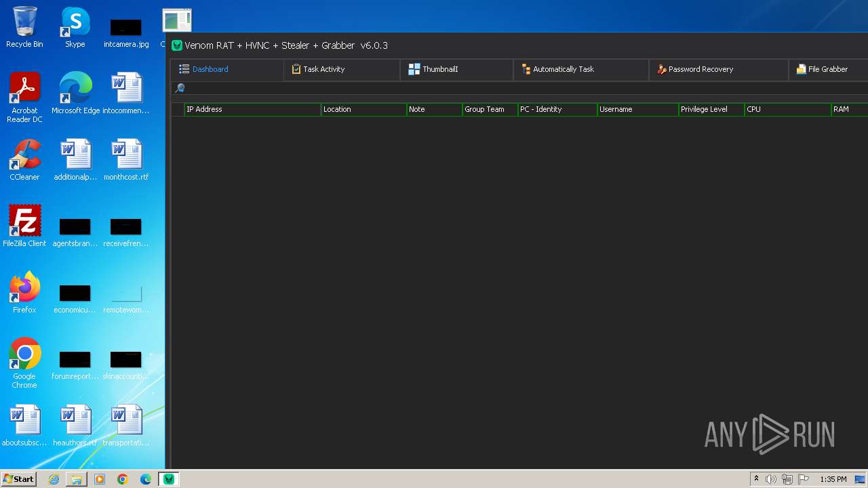
Task: Click the RAM column header
Action: (850, 109)
